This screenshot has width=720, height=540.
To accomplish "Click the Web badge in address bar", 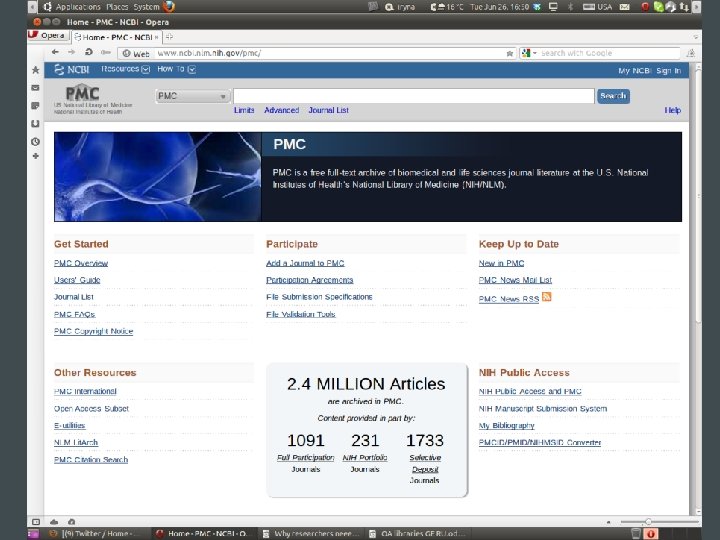I will pyautogui.click(x=136, y=53).
